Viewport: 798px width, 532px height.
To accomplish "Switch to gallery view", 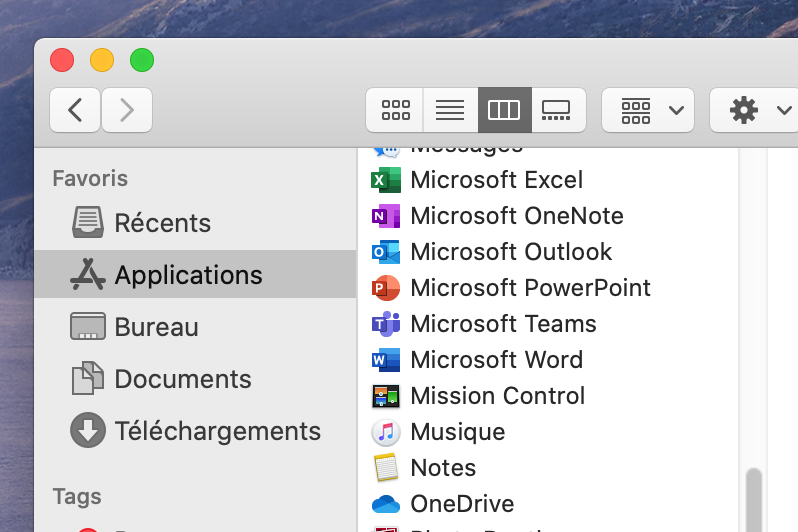I will pos(556,110).
